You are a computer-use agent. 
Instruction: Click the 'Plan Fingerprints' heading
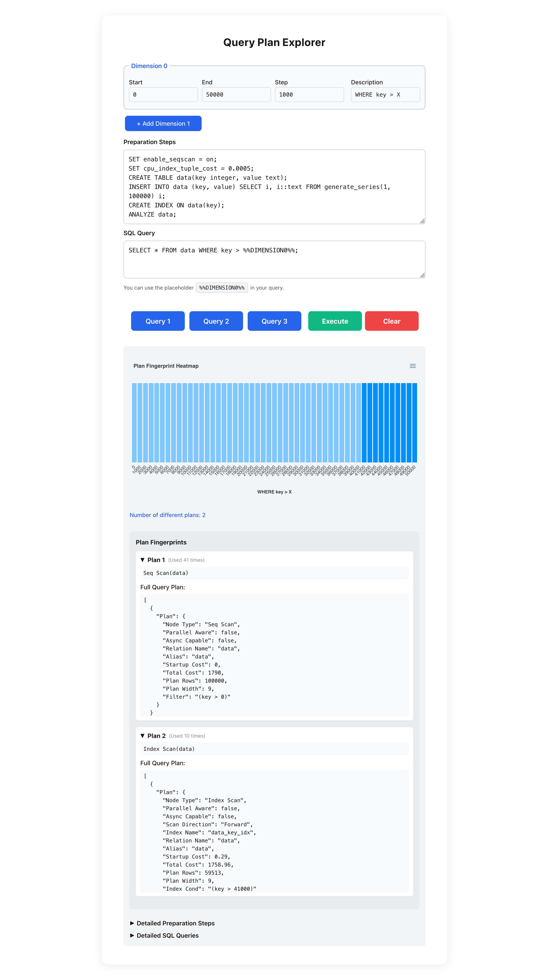(161, 543)
